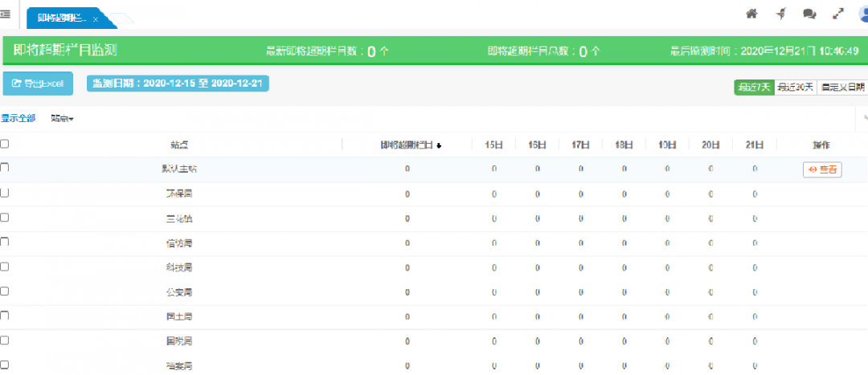Click 查看 button for 默认主站

point(821,169)
